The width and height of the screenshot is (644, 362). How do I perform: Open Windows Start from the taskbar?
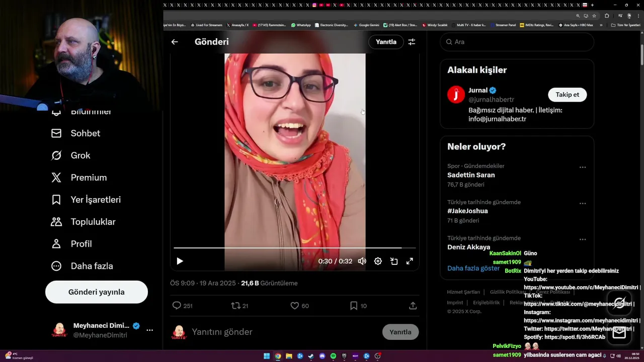(267, 356)
